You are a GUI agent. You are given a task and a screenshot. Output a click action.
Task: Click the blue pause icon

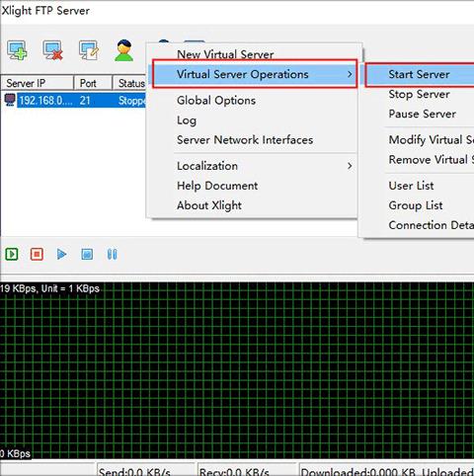click(112, 254)
